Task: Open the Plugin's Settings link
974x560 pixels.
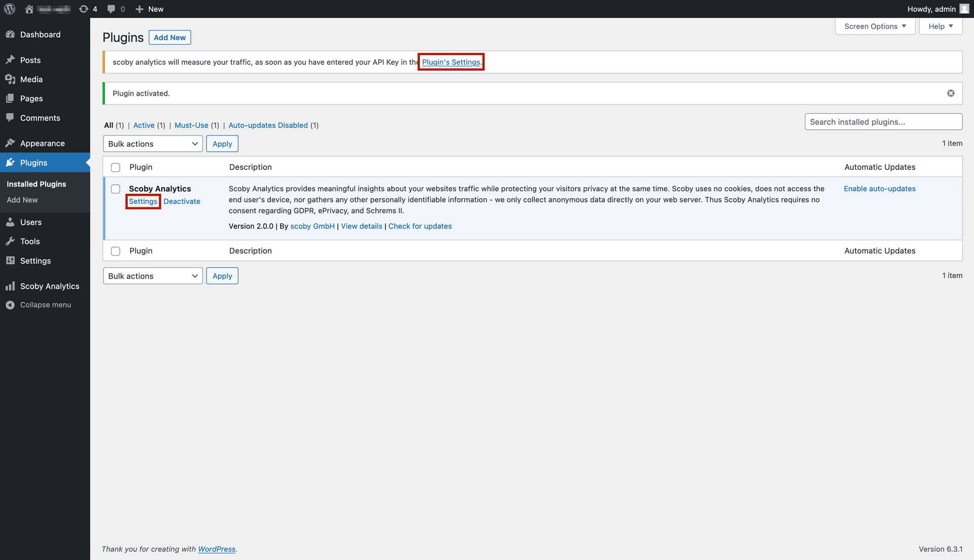Action: click(x=451, y=61)
